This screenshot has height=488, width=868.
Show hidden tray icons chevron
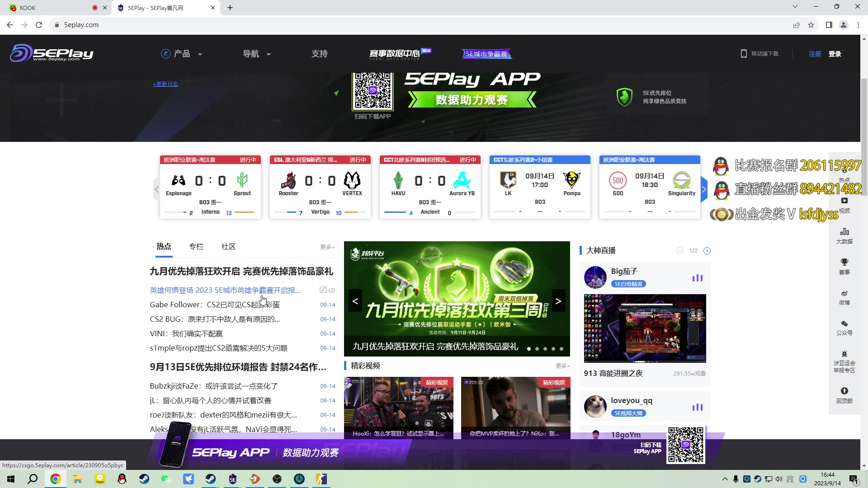click(x=725, y=479)
